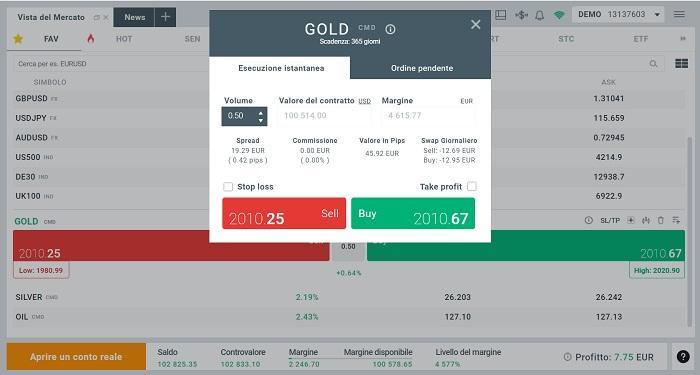Image resolution: width=700 pixels, height=375 pixels.
Task: Click the GOLD symbol label in list
Action: (26, 221)
